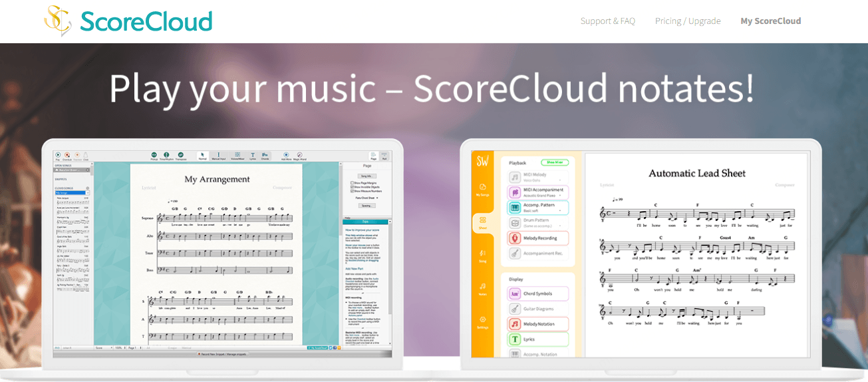Click the Transpose tool icon

tap(181, 156)
